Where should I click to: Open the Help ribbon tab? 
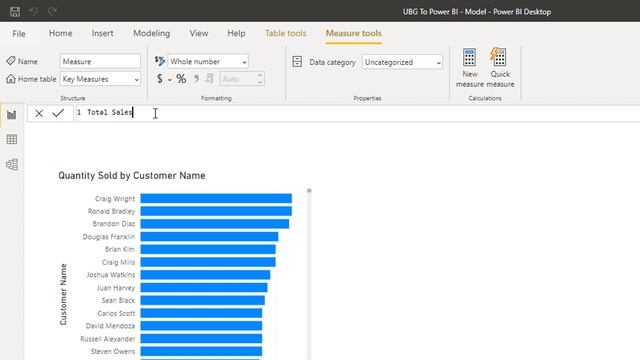tap(236, 33)
